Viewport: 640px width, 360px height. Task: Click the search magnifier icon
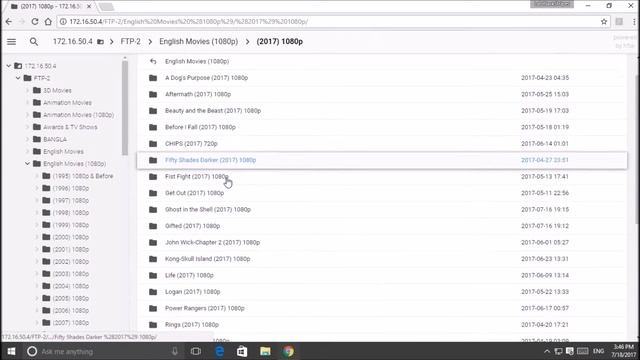34,42
